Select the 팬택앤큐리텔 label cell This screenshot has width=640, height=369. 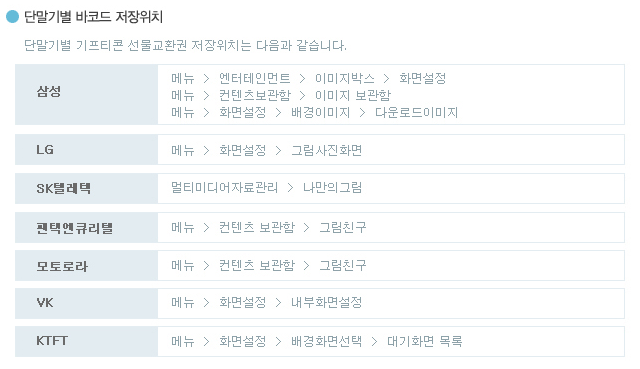(x=87, y=227)
